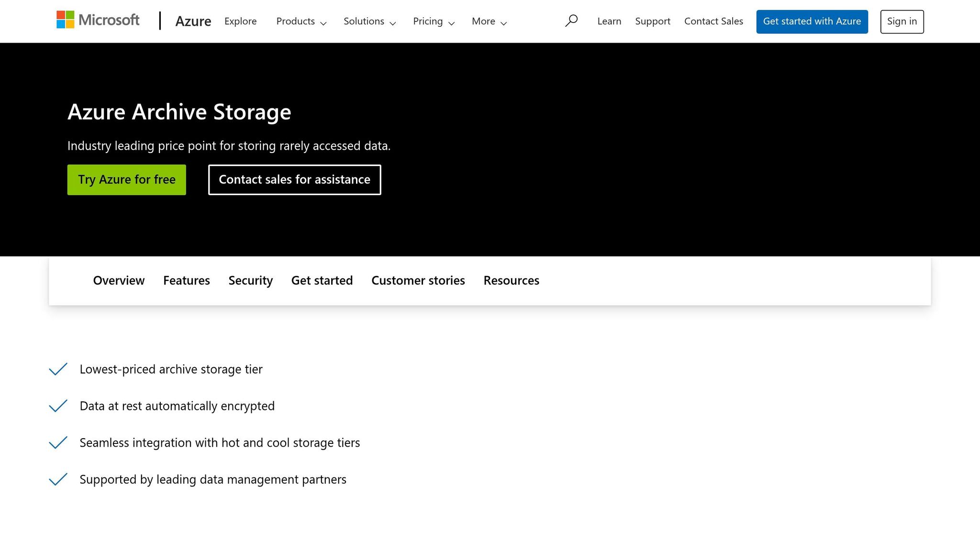
Task: Click the Microsoft logo
Action: pyautogui.click(x=98, y=20)
